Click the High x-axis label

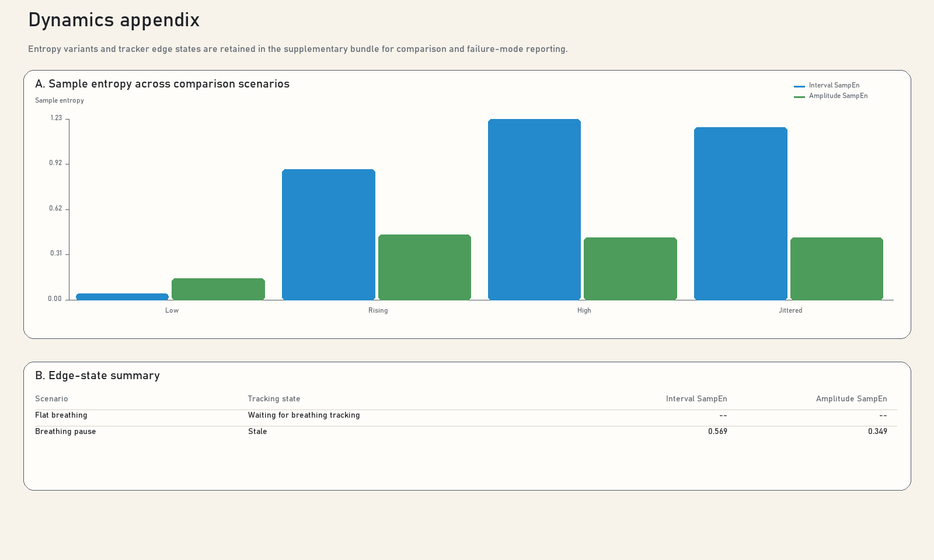(584, 310)
